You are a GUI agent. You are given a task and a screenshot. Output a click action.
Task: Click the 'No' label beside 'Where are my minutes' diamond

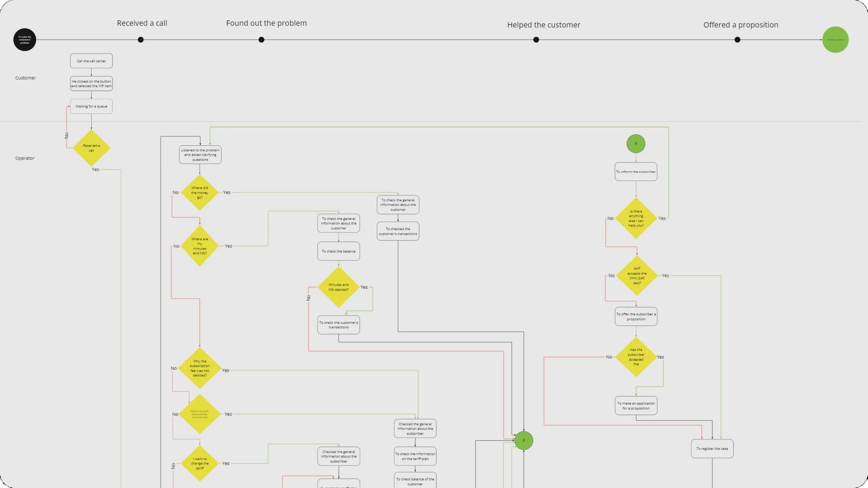pos(176,246)
